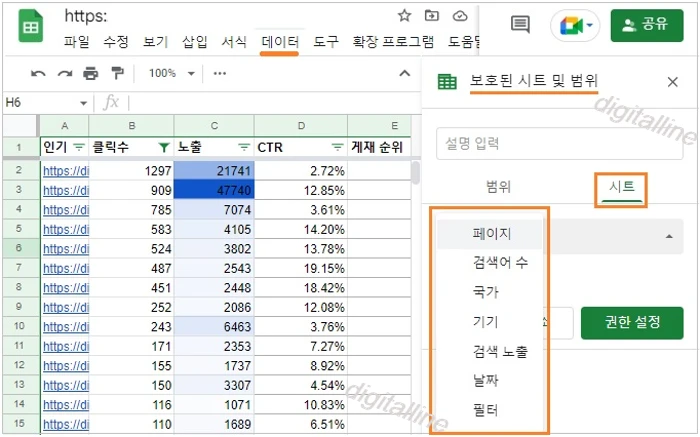Open the link in row 2

tap(66, 171)
